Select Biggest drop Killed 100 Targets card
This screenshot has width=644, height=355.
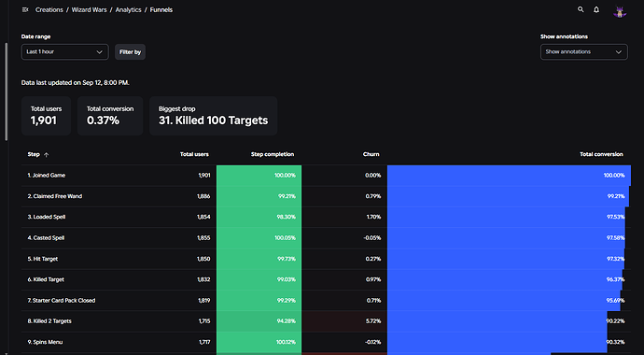click(x=213, y=116)
